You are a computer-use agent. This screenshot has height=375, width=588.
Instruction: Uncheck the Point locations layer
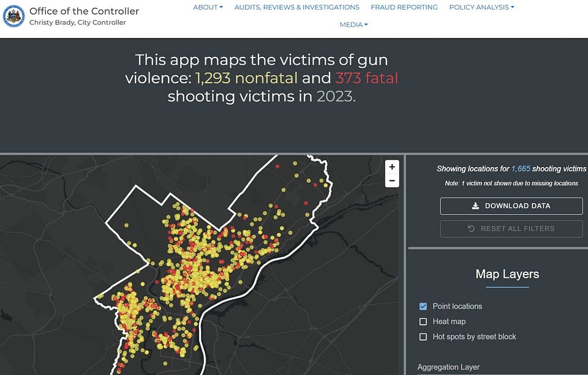click(423, 306)
